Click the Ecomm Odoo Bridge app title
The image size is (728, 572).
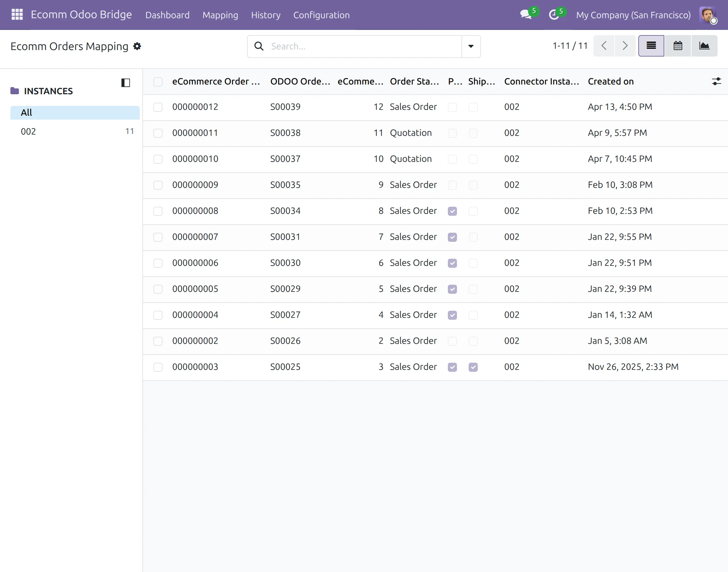point(81,15)
